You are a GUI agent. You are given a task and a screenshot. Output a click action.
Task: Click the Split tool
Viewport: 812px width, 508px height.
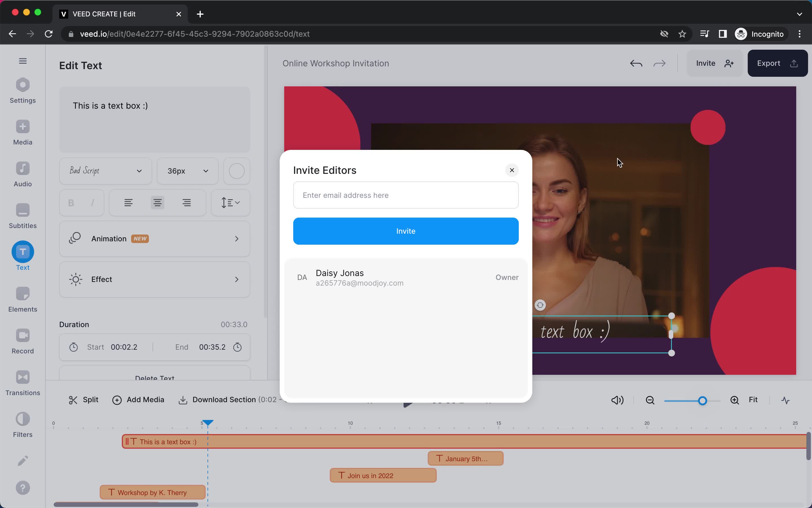[83, 400]
